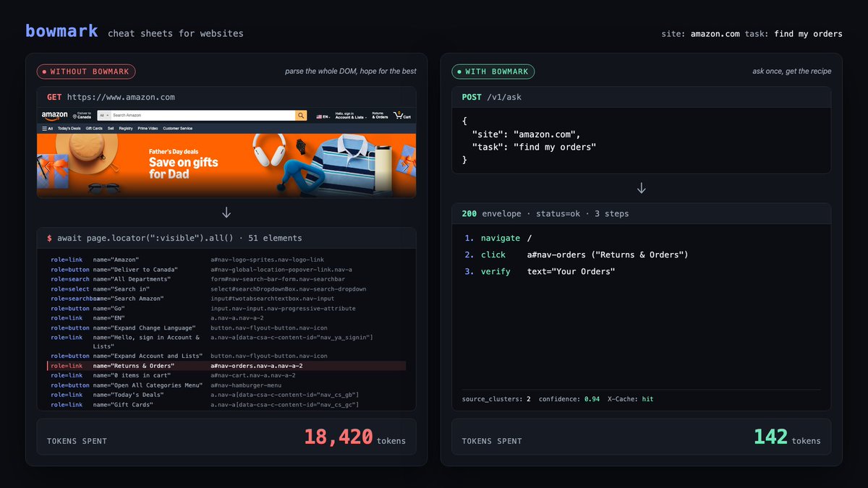Click the US flag EN language selector
The width and height of the screenshot is (868, 488).
pos(323,116)
